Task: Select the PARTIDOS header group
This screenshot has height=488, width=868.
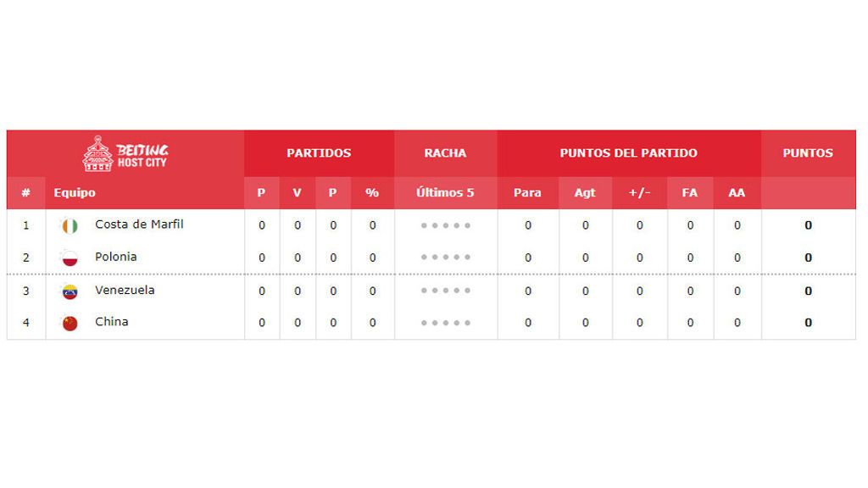Action: (x=319, y=153)
